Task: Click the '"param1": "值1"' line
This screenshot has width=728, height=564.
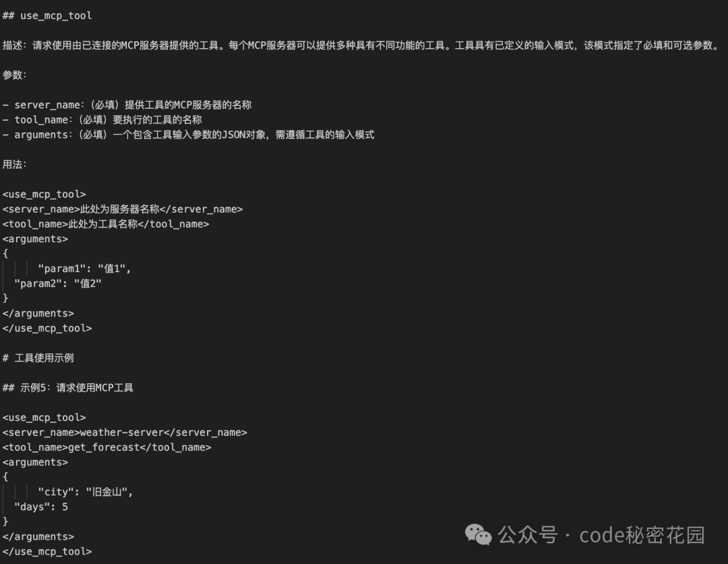Action: [84, 269]
